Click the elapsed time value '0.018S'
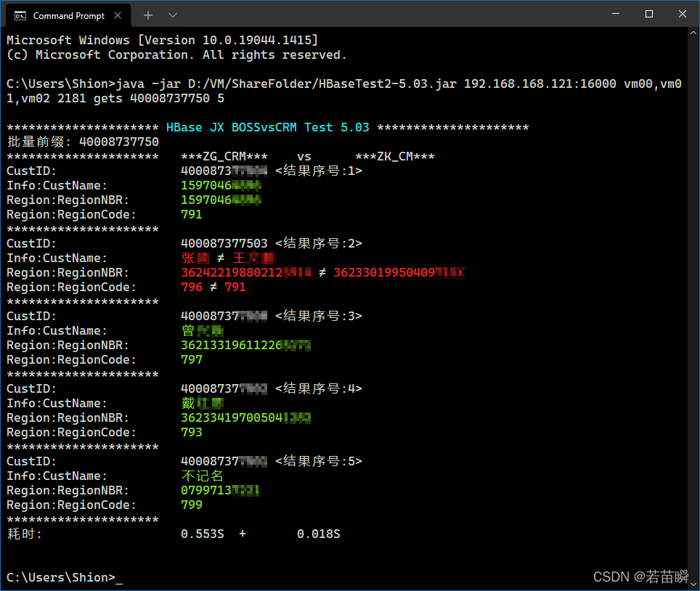Image resolution: width=700 pixels, height=591 pixels. [318, 534]
